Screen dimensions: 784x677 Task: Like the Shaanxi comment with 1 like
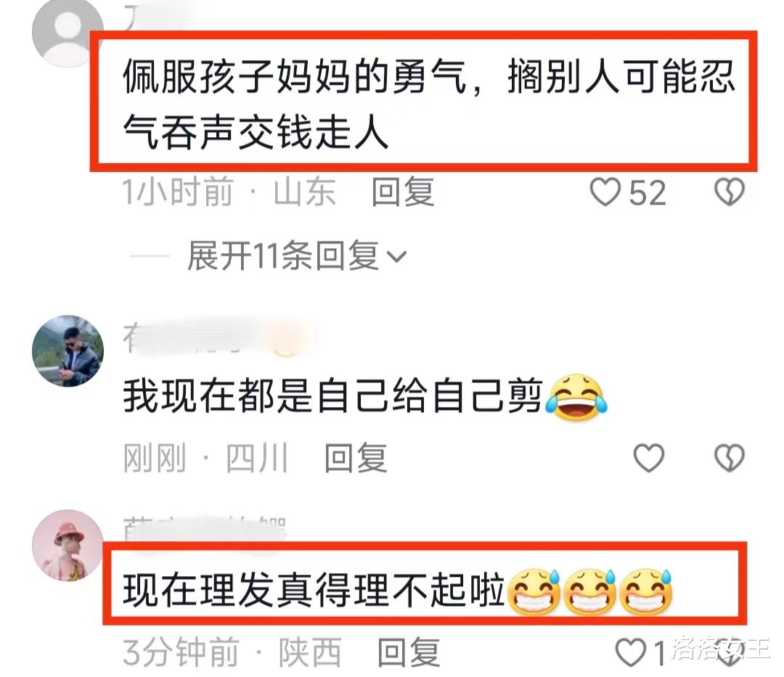(x=630, y=652)
